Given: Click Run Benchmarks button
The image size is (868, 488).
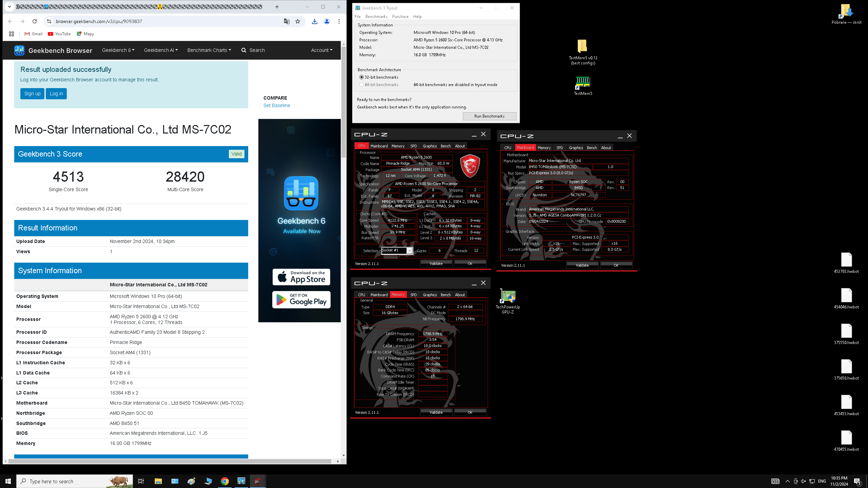Looking at the screenshot, I should pyautogui.click(x=489, y=116).
